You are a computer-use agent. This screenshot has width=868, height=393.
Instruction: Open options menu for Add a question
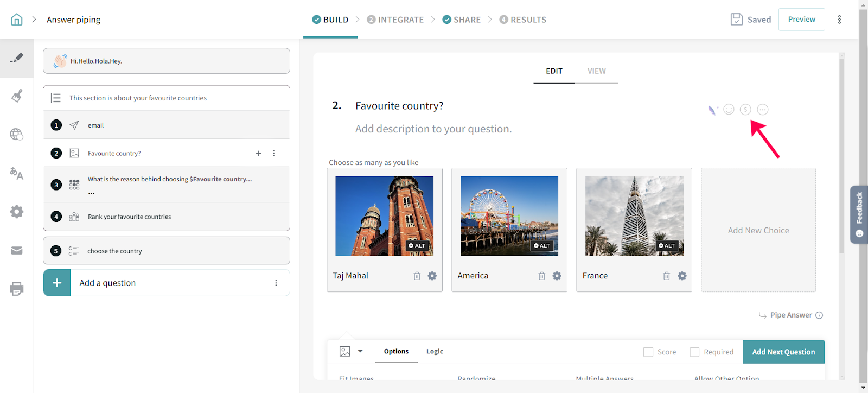click(276, 283)
